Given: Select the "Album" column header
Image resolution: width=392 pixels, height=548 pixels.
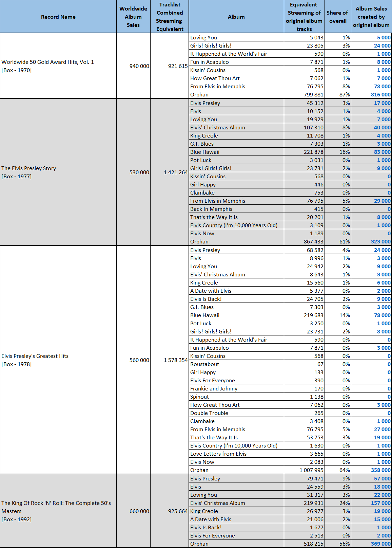Looking at the screenshot, I should tap(236, 17).
